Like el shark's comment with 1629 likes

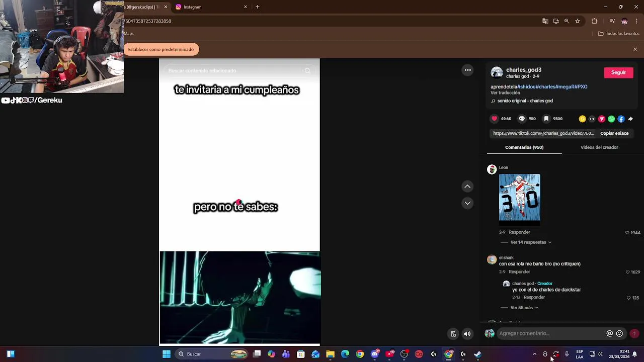(627, 272)
